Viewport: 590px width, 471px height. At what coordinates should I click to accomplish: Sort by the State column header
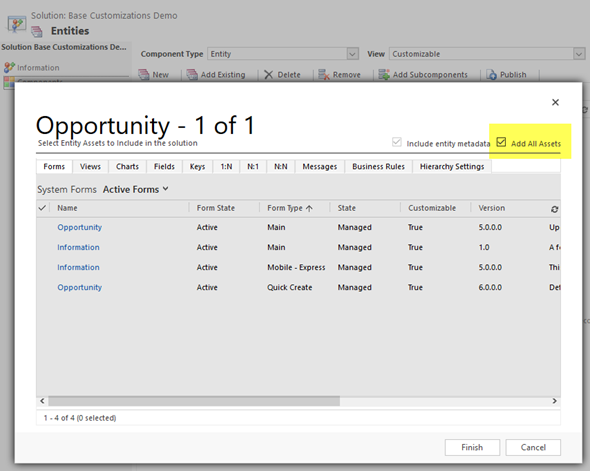[x=347, y=208]
